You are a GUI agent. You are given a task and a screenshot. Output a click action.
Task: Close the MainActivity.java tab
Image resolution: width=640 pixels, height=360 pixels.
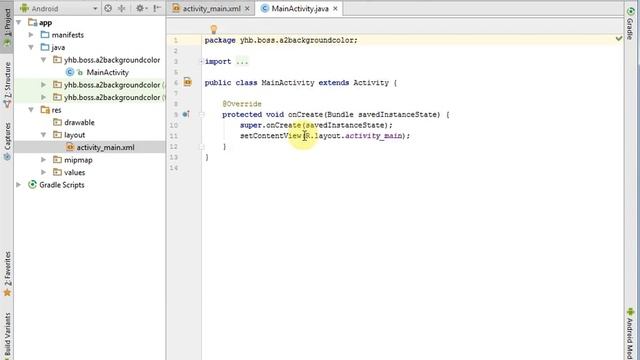point(336,9)
